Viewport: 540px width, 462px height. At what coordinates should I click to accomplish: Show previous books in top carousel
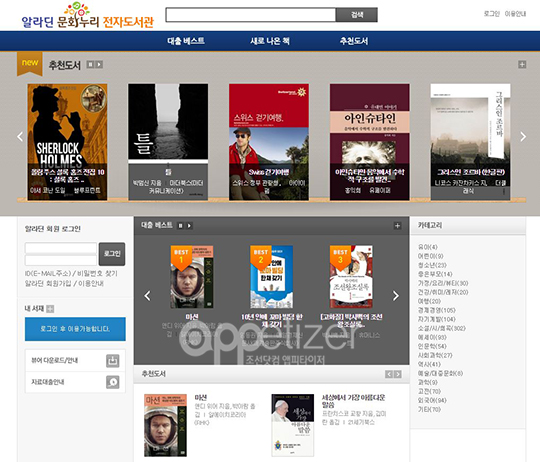point(20,137)
